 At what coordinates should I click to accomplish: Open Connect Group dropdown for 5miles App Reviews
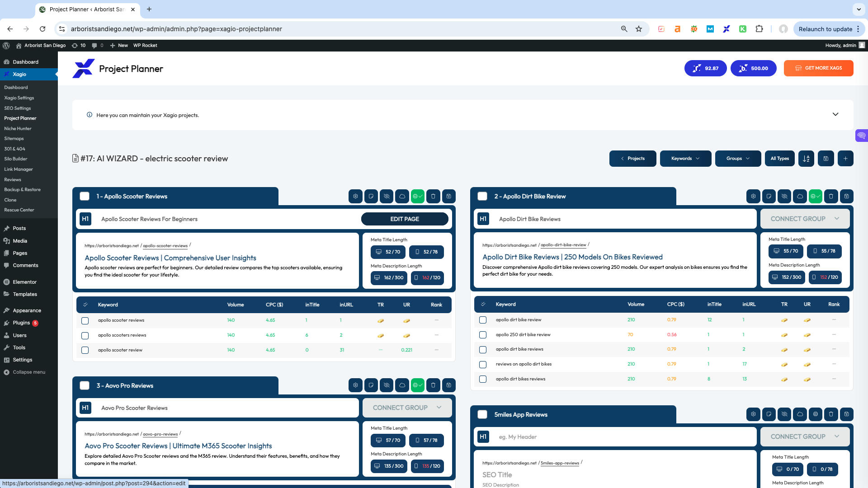point(805,436)
